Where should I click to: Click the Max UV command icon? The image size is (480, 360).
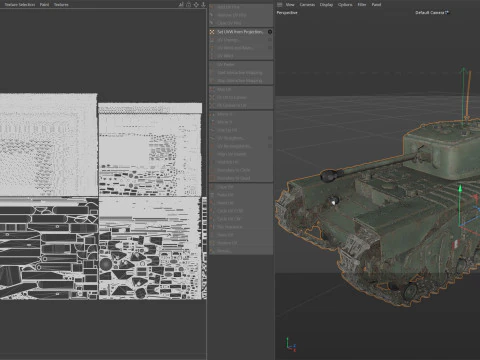tap(212, 90)
